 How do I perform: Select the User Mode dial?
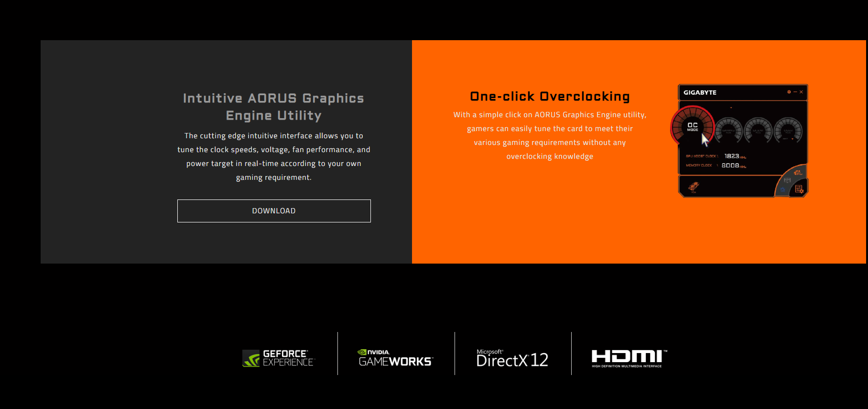tap(788, 131)
